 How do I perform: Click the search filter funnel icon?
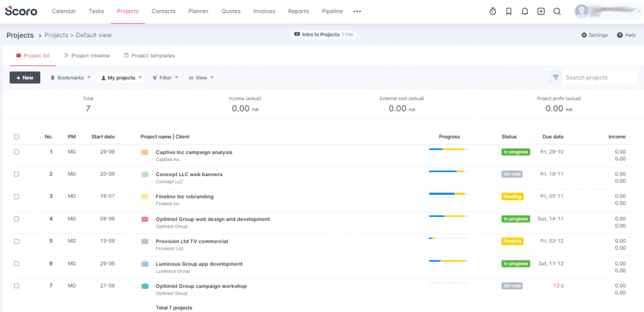click(x=555, y=77)
